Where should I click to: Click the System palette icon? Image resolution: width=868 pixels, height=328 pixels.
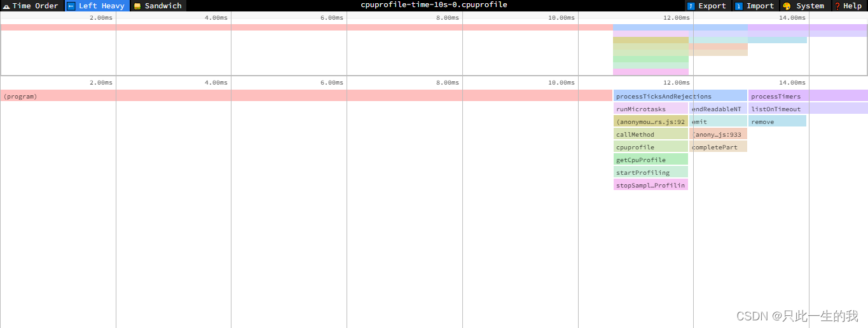[787, 6]
